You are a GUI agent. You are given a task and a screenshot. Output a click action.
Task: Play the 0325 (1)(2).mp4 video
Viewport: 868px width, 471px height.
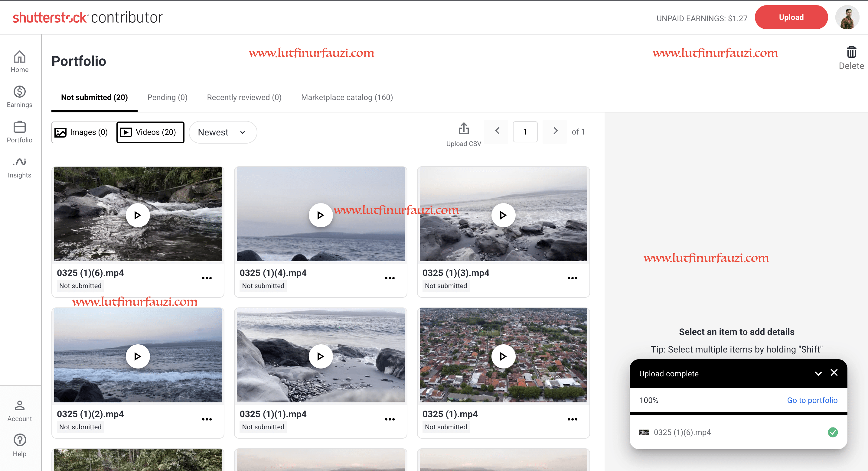(138, 356)
